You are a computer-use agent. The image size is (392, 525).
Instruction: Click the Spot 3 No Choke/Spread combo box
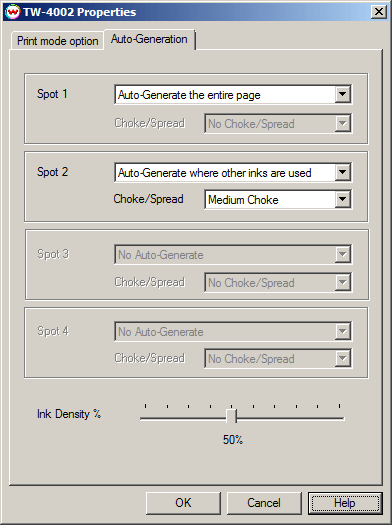click(278, 283)
